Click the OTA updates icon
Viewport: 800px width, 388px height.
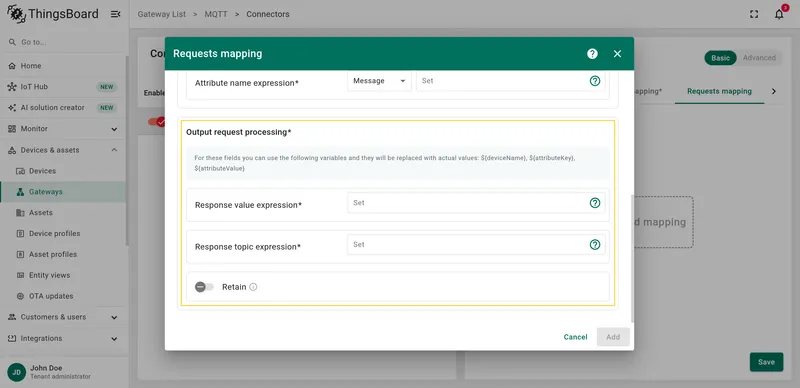pyautogui.click(x=20, y=296)
